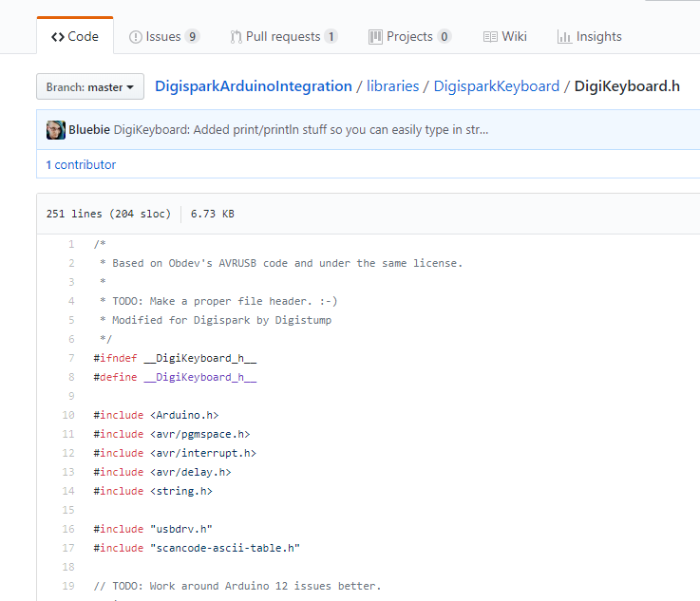Click the 251 lines (204 sloc) text
Screen dimensions: 700x601
point(108,214)
